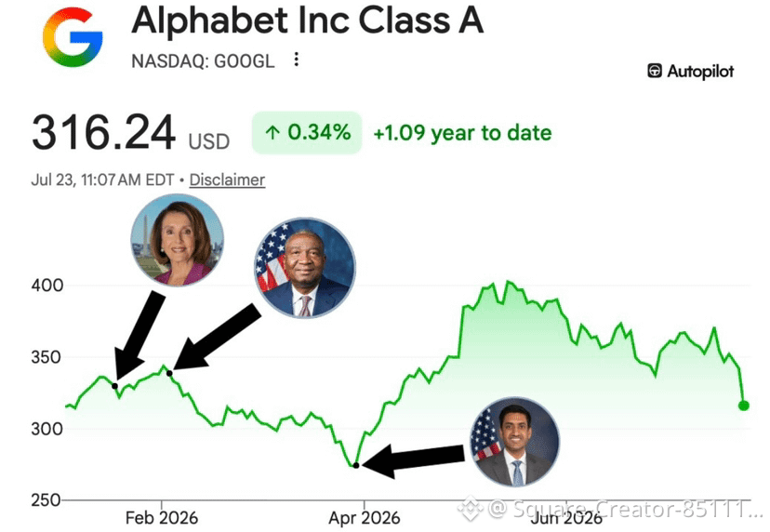Click the Alphabet Inc Class A title
The width and height of the screenshot is (770, 532).
tap(308, 20)
